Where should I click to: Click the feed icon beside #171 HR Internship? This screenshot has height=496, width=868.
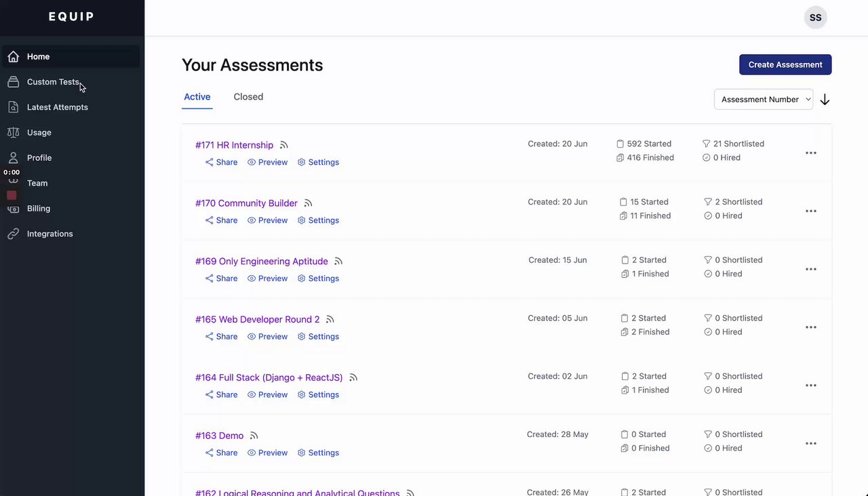pyautogui.click(x=284, y=145)
